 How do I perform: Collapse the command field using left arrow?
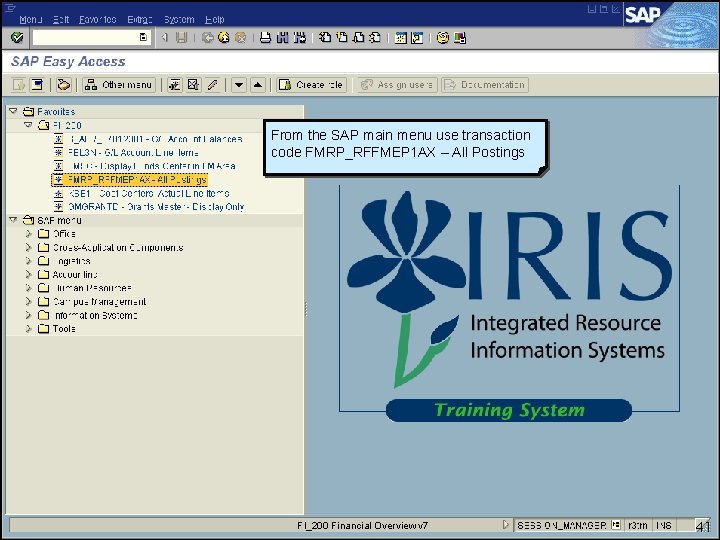click(164, 37)
